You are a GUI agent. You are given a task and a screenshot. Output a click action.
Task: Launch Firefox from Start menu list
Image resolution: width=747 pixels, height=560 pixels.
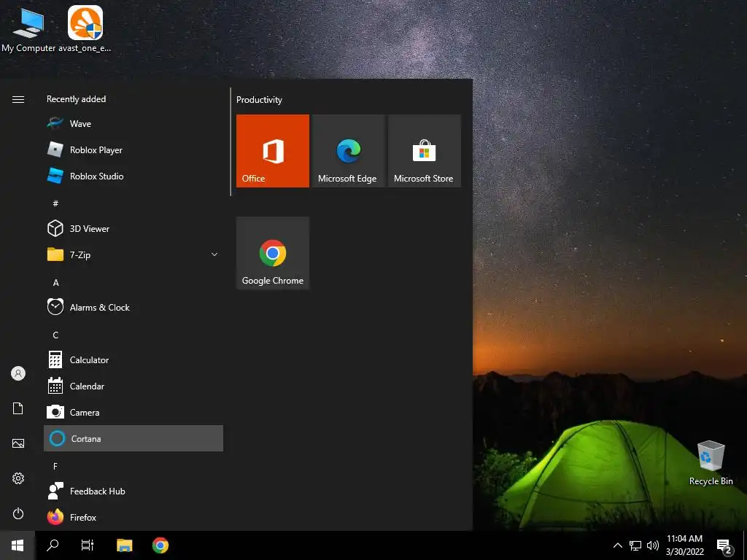tap(133, 517)
